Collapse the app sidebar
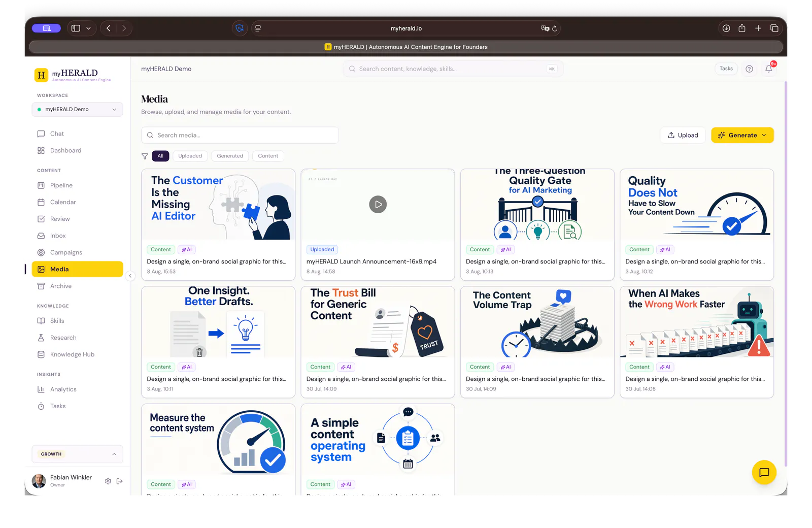Viewport: 812px width, 528px height. (130, 276)
